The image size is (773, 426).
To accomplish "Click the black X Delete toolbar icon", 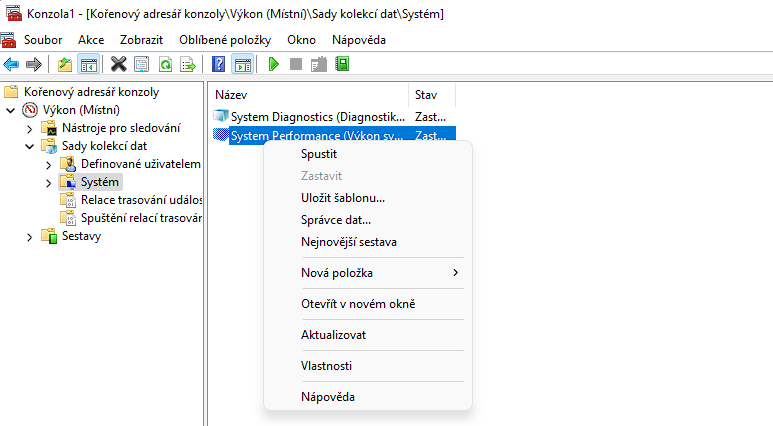I will point(118,64).
